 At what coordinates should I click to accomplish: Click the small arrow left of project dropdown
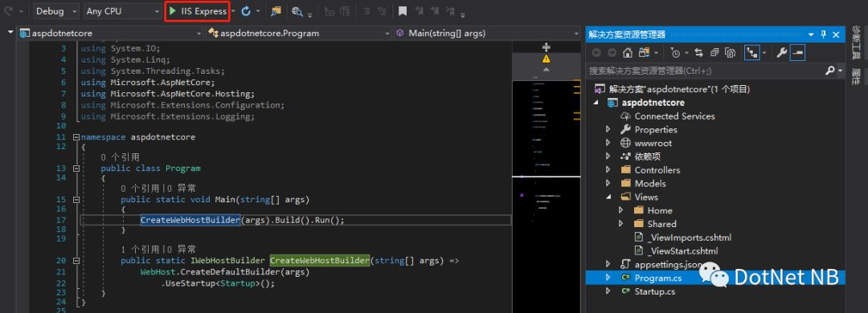tap(10, 33)
